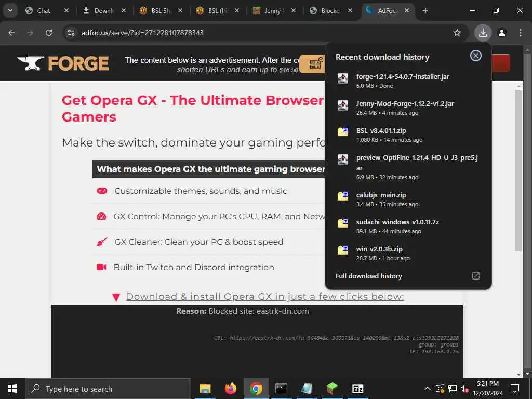Go forward to the next page
This screenshot has height=399, width=532.
tap(30, 33)
